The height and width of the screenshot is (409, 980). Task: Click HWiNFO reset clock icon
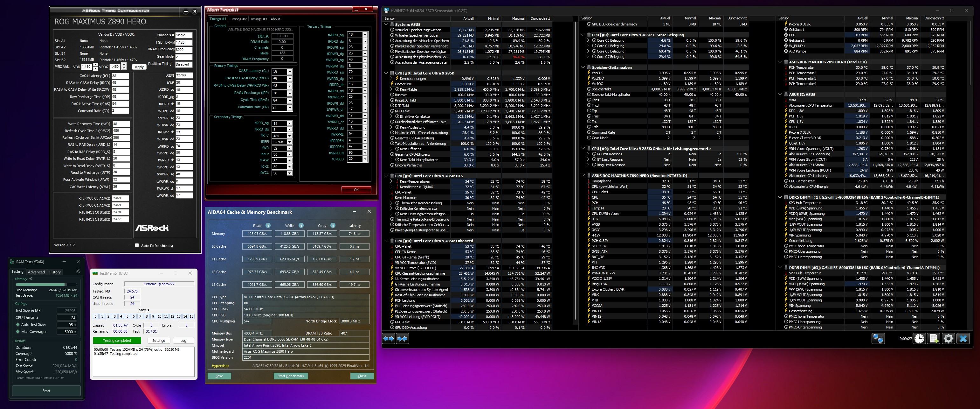[x=919, y=339]
